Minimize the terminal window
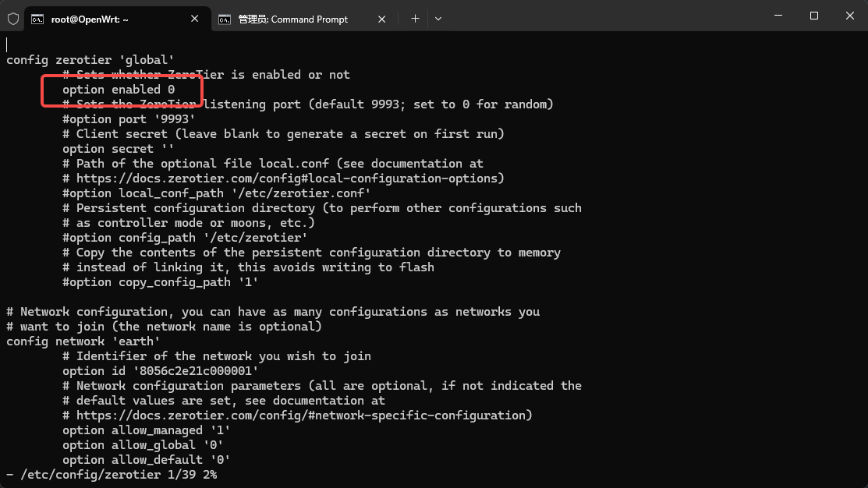Image resolution: width=868 pixels, height=488 pixels. (x=778, y=16)
